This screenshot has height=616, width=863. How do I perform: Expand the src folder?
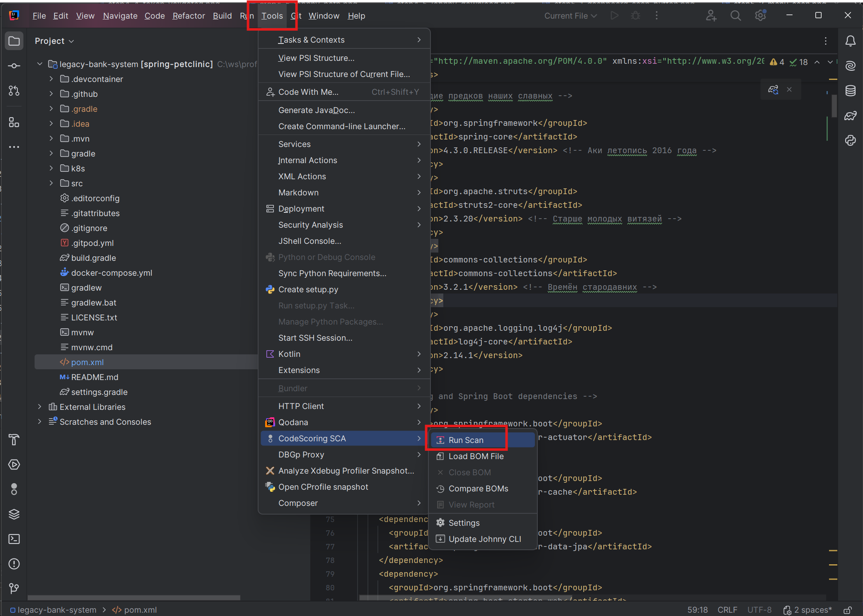51,183
